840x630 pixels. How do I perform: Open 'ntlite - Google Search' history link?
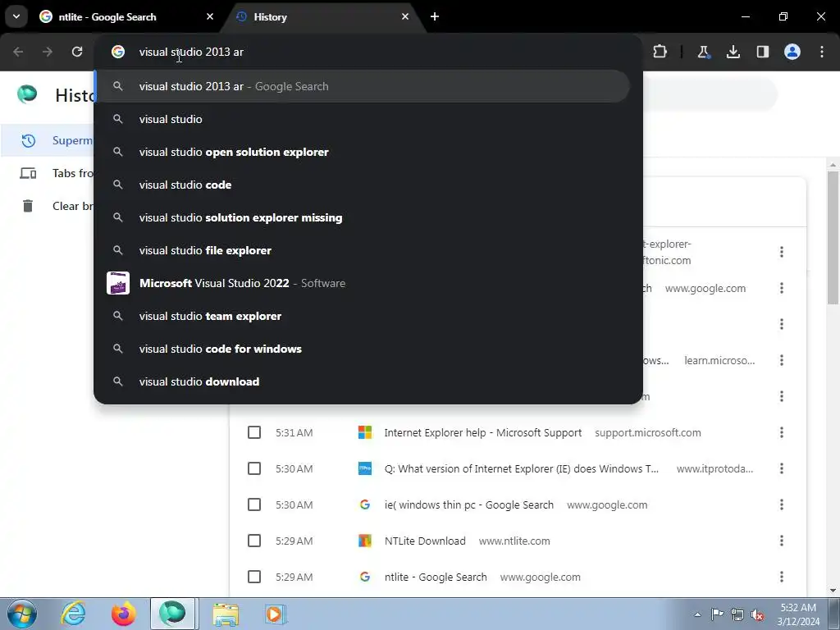pos(436,577)
